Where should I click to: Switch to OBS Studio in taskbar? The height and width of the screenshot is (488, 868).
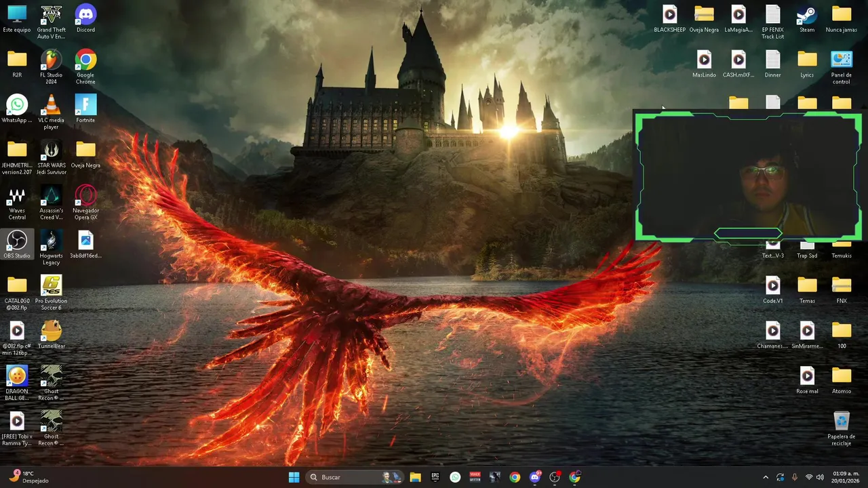tap(555, 477)
